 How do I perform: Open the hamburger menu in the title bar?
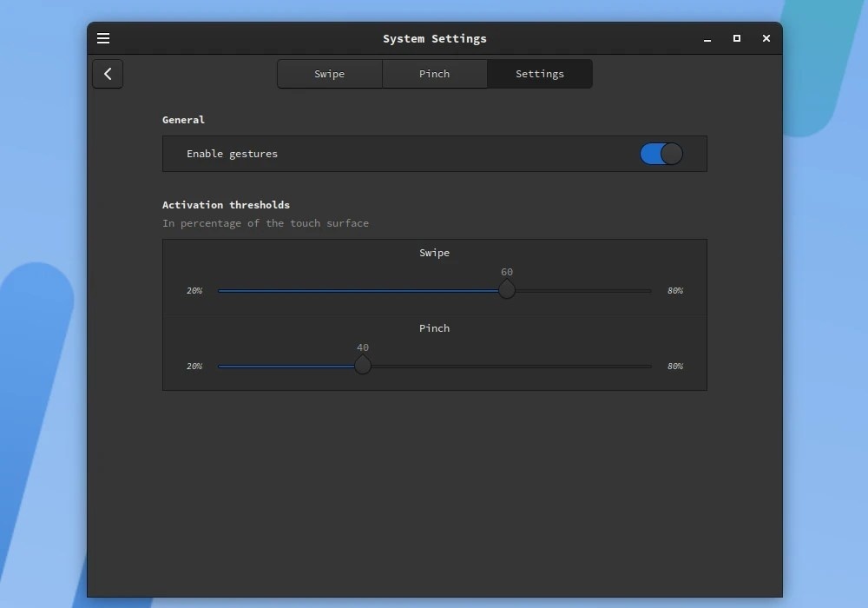[x=103, y=38]
